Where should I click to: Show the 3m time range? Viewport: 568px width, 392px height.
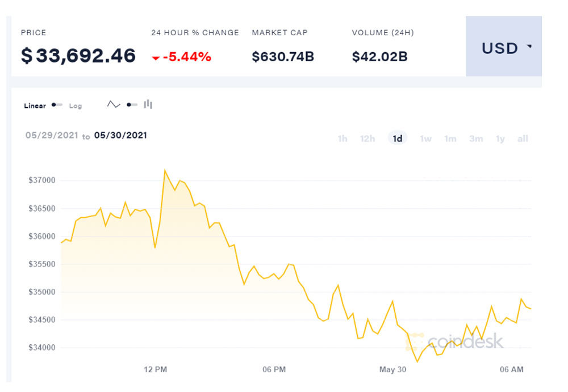click(476, 138)
